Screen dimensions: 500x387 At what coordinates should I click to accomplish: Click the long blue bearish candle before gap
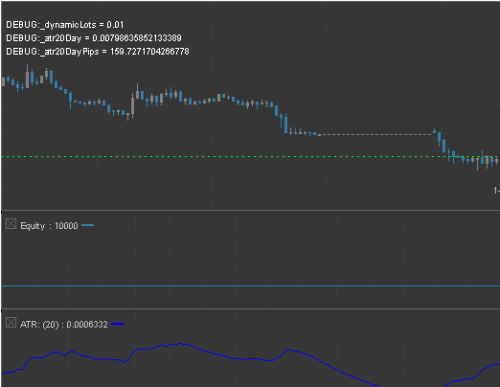click(x=286, y=123)
